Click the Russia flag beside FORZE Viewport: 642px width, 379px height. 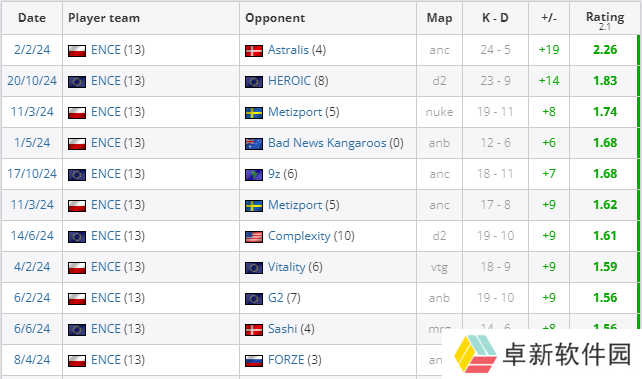(x=254, y=361)
